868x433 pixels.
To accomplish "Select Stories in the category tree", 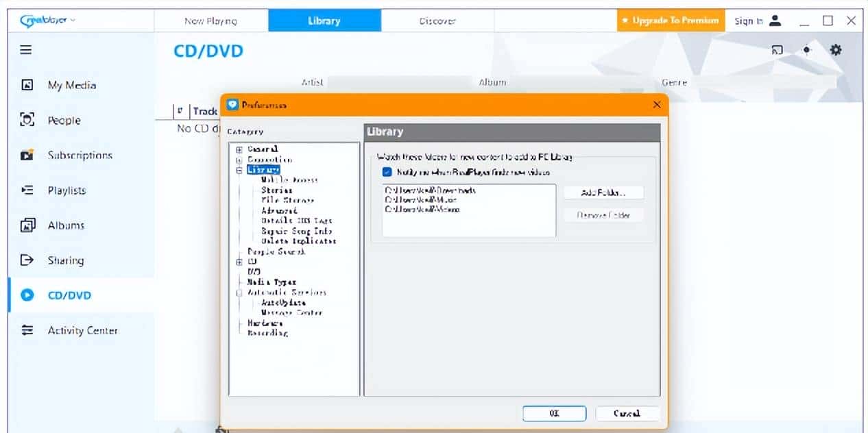I will [x=277, y=190].
